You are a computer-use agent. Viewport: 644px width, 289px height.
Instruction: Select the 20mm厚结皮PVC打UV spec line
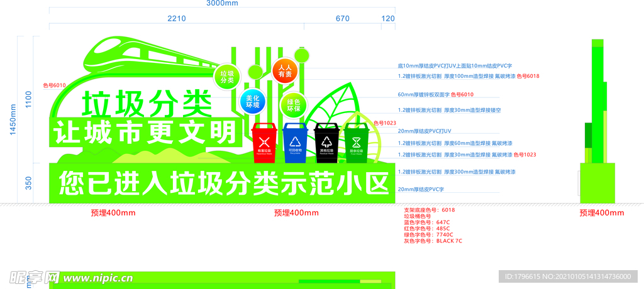tap(425, 131)
